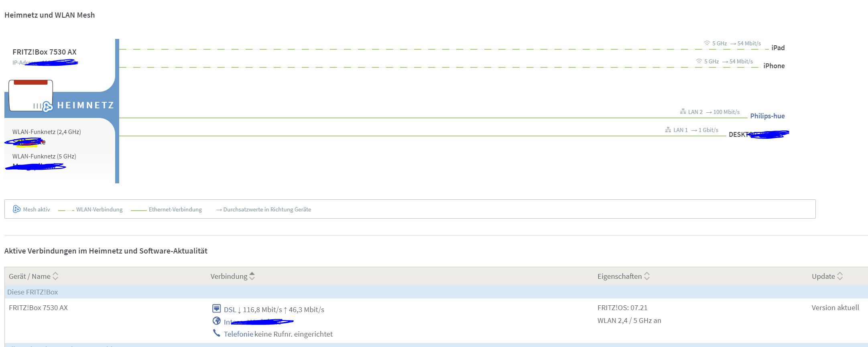This screenshot has width=868, height=347.
Task: Click the WLAN signal icon for iPhone
Action: tap(699, 61)
